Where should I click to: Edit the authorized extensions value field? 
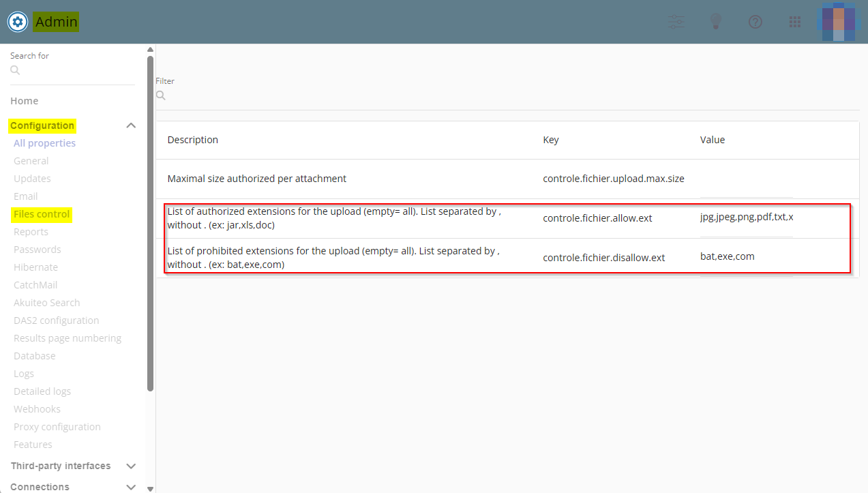tap(746, 218)
